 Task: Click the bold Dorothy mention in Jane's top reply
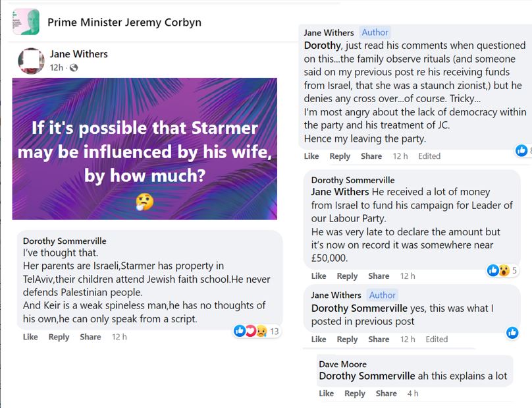coord(322,45)
